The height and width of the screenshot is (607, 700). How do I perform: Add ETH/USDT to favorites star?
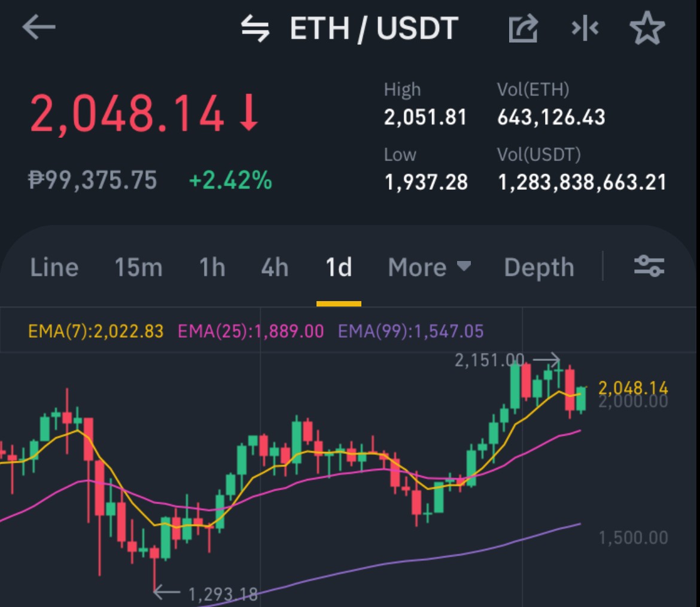(x=647, y=28)
